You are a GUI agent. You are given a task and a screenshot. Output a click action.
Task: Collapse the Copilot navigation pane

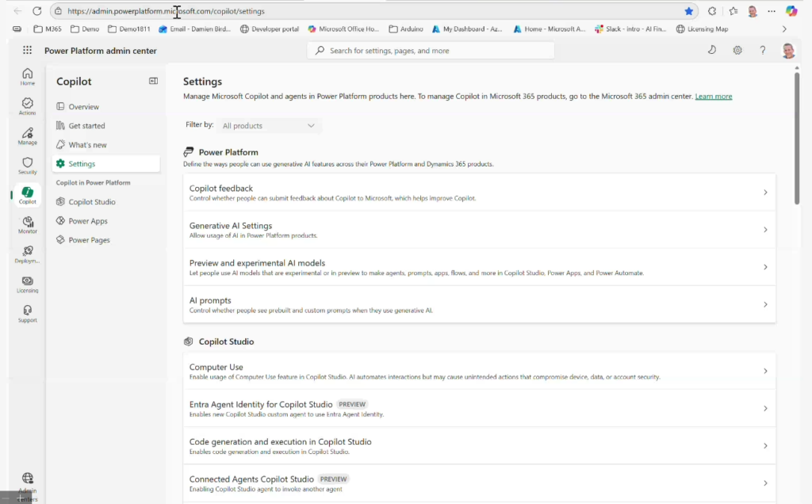pyautogui.click(x=153, y=81)
